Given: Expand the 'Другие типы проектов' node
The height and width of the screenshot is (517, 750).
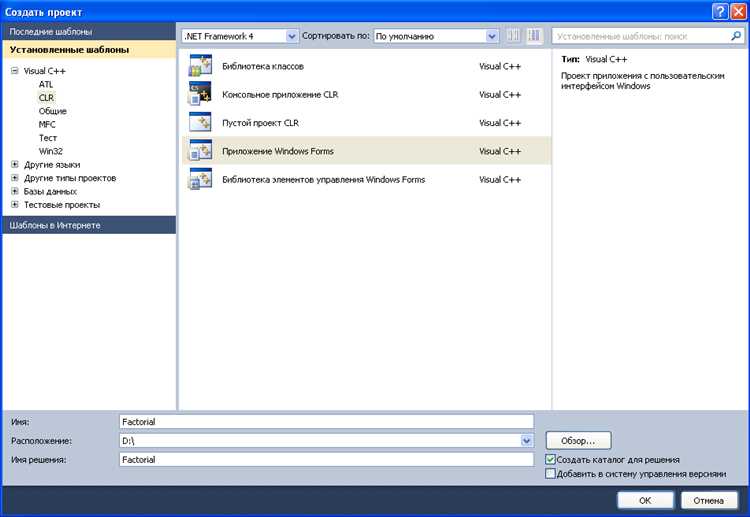Looking at the screenshot, I should 15,177.
